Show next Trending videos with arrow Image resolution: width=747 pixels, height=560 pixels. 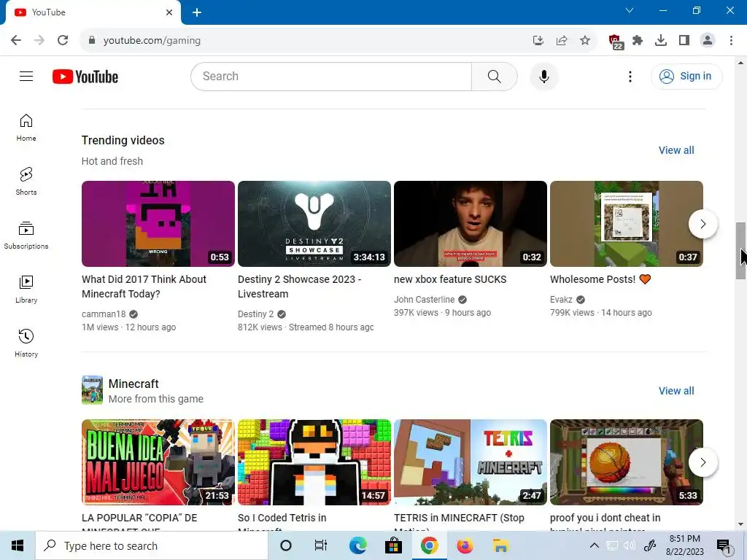[x=703, y=224]
